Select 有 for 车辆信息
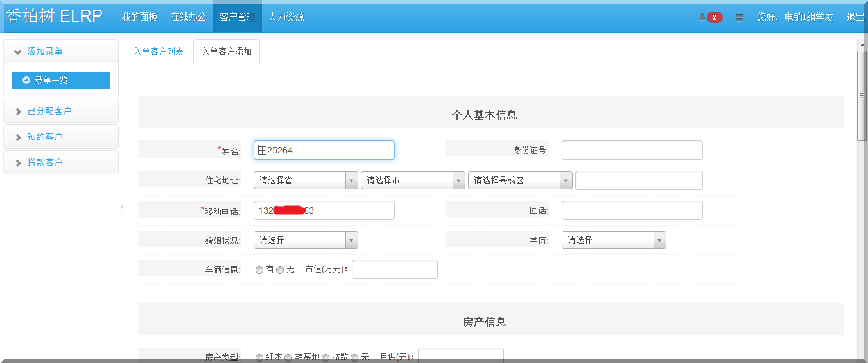This screenshot has height=363, width=868. [x=259, y=270]
